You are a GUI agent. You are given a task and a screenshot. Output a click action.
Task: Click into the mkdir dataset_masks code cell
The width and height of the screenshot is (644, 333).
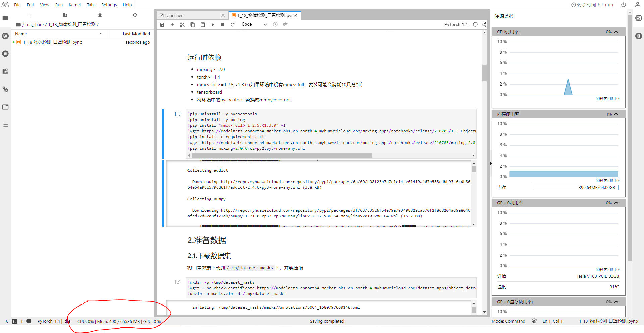click(x=331, y=288)
